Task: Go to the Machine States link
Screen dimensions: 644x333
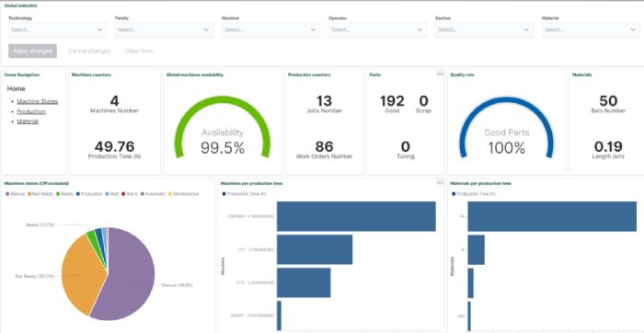Action: pyautogui.click(x=38, y=101)
